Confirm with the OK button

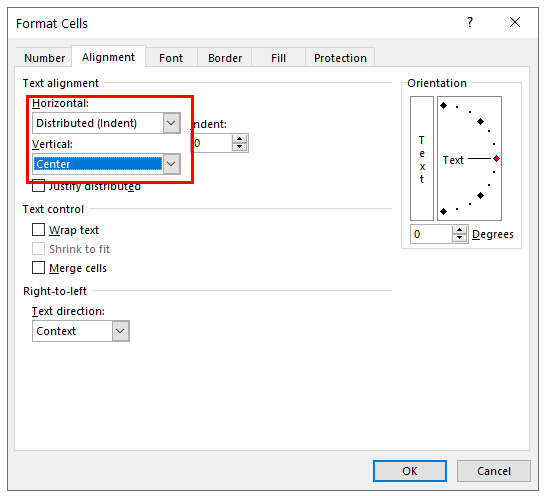[410, 471]
